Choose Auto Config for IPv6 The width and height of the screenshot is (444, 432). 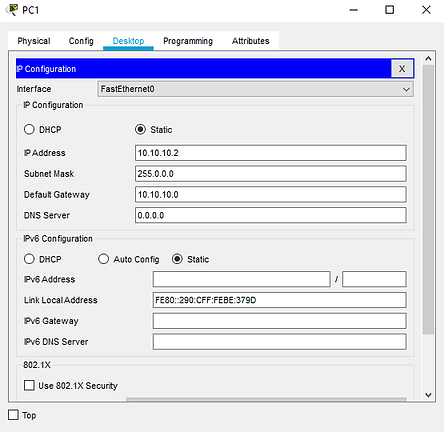click(104, 259)
